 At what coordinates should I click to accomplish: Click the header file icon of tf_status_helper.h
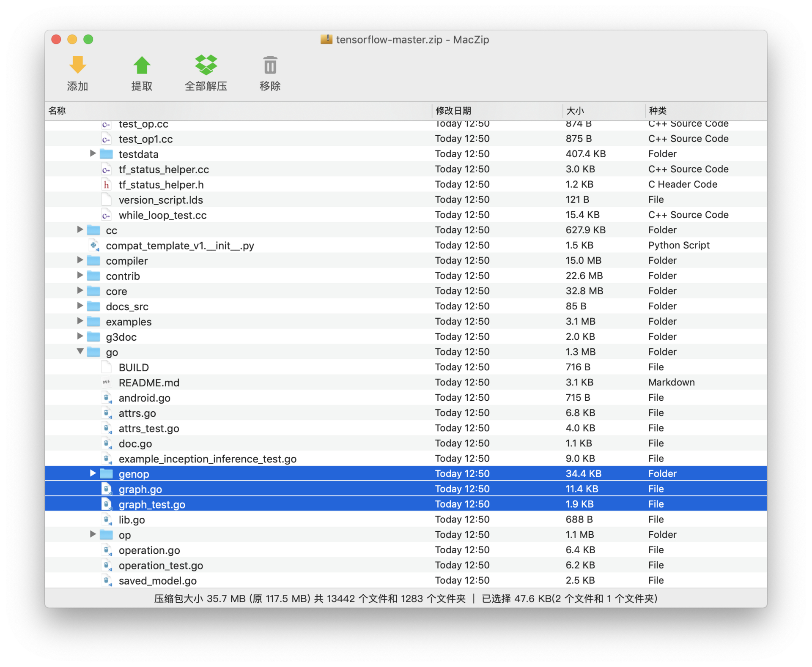coord(106,184)
